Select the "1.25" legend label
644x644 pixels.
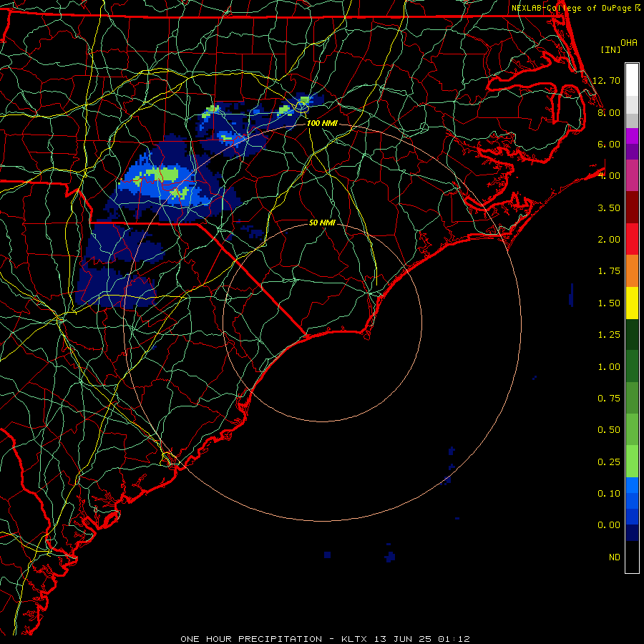[609, 335]
